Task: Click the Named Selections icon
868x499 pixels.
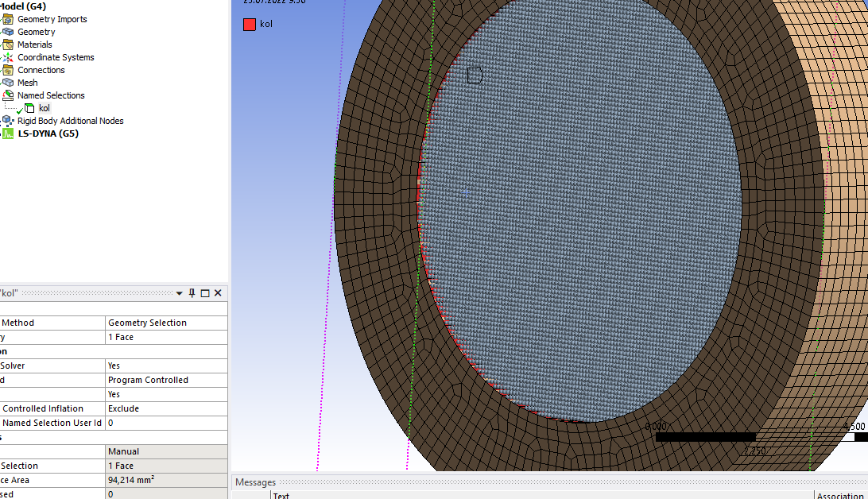Action: [x=8, y=95]
